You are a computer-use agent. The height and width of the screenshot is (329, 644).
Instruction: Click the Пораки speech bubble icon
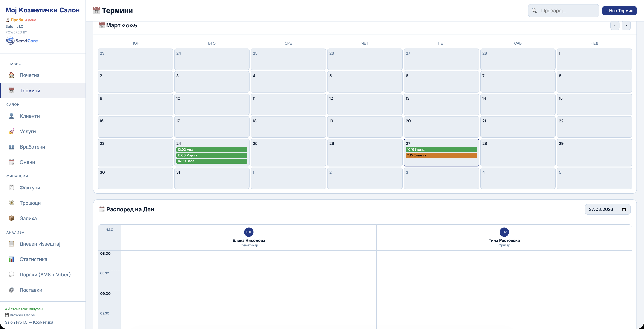[11, 274]
